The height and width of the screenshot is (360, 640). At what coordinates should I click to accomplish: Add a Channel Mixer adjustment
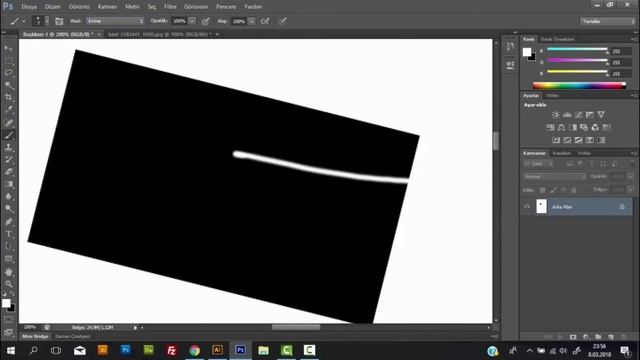595,127
